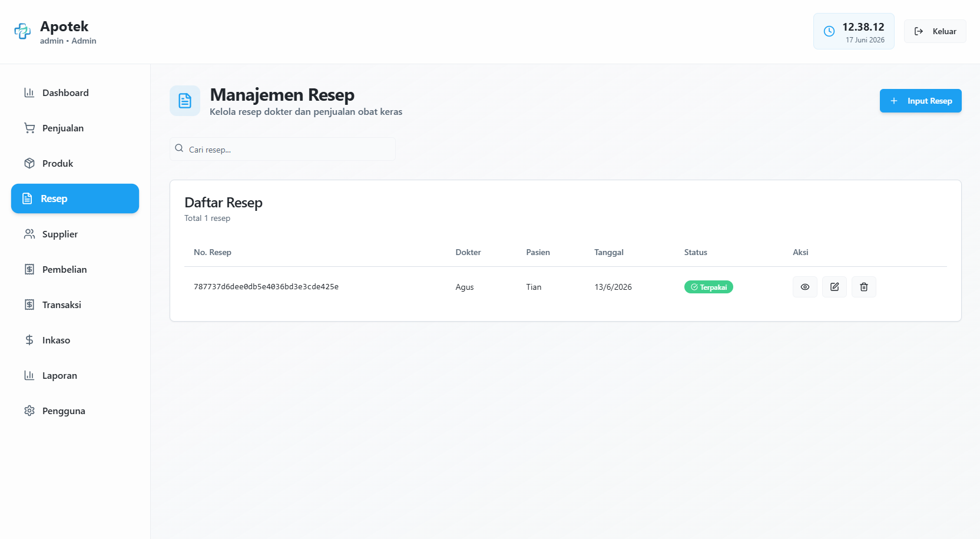Click the Dashboard chart icon in sidebar
The image size is (980, 539).
coord(29,92)
